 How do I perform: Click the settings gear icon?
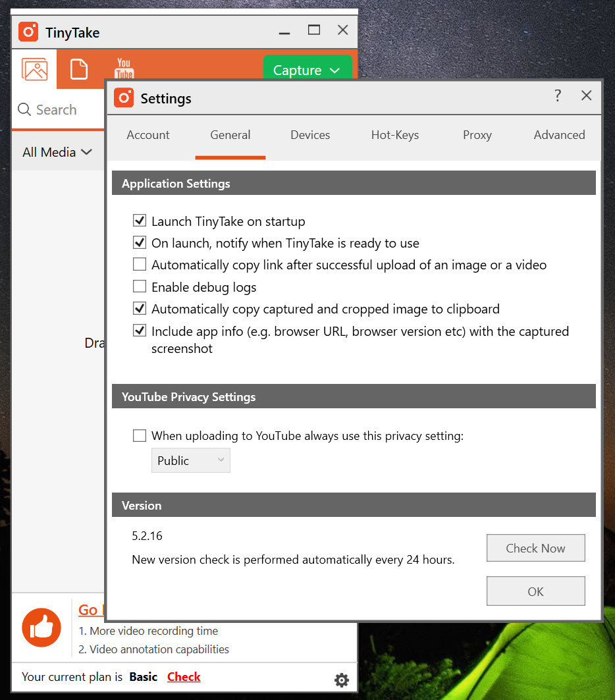tap(341, 680)
